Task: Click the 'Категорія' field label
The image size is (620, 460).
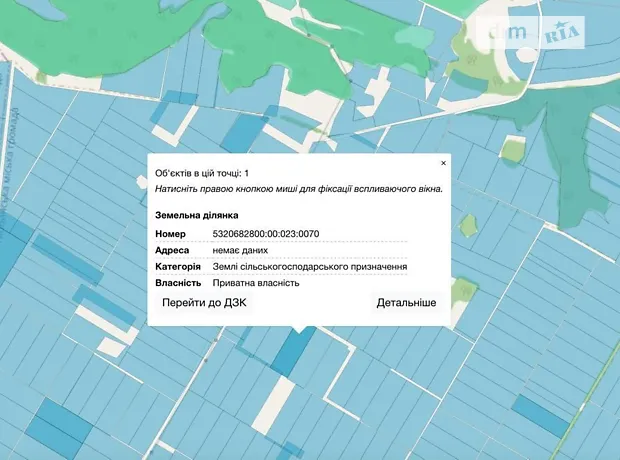Action: [x=178, y=267]
